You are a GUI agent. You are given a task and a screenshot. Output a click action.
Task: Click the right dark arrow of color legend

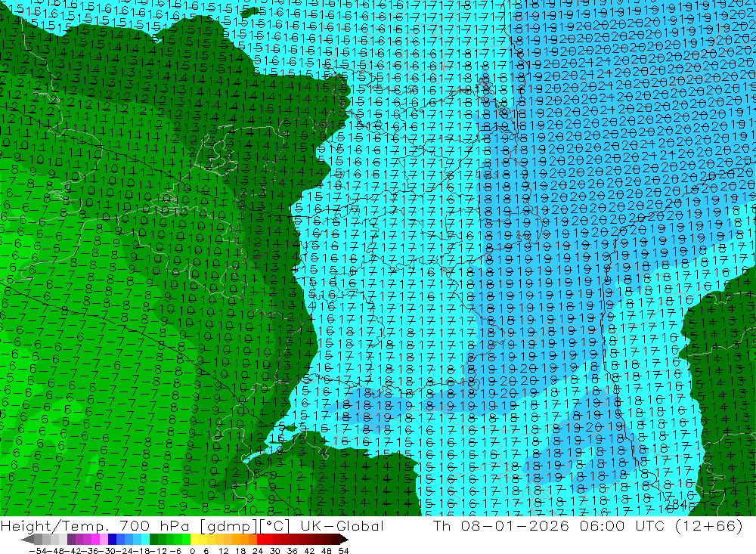344,539
